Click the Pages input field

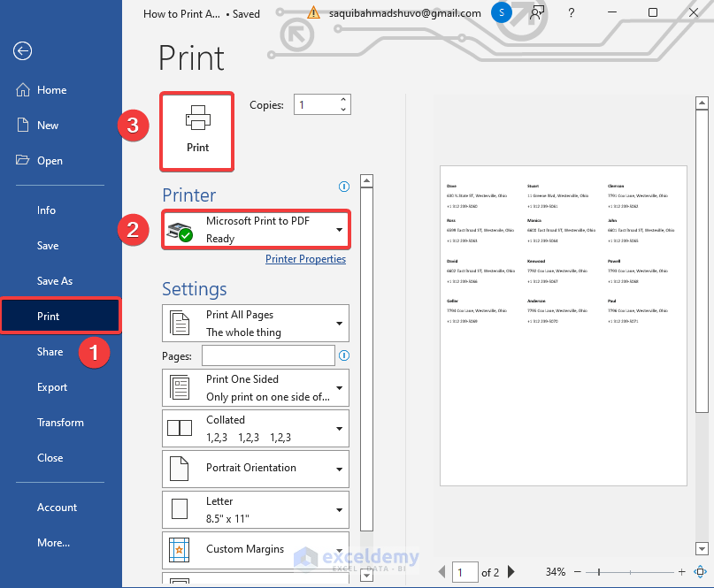click(269, 355)
